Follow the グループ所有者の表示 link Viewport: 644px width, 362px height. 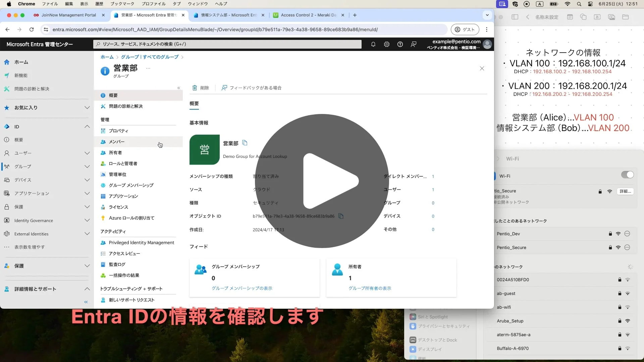point(370,288)
